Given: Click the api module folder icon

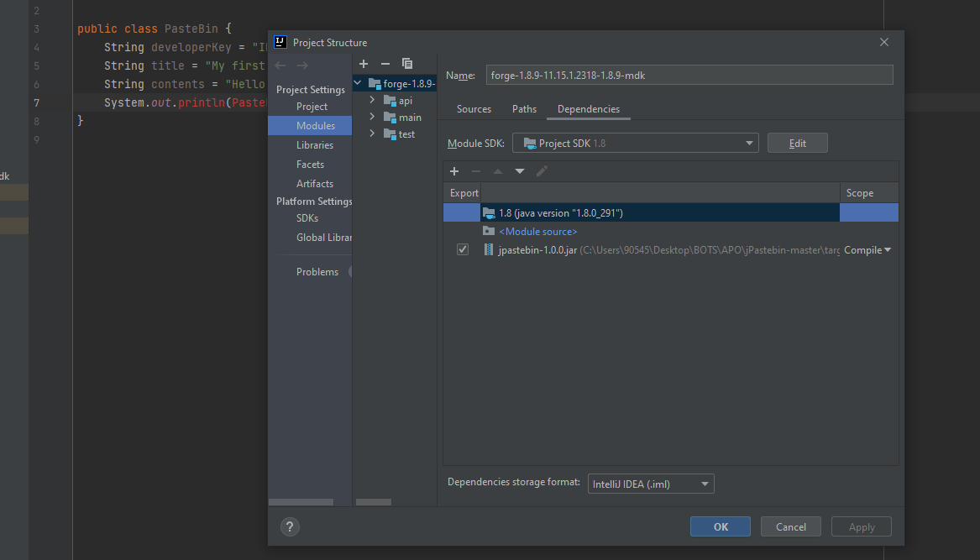Looking at the screenshot, I should (390, 101).
